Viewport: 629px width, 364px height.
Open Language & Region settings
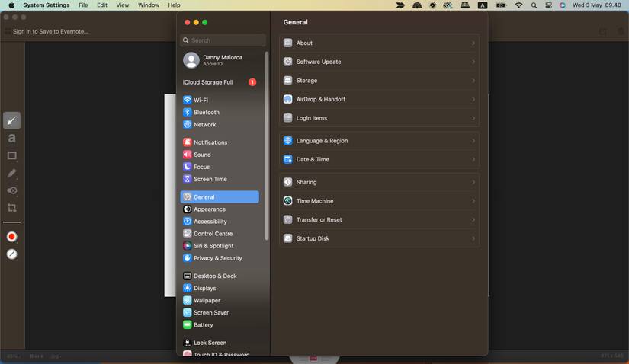379,141
